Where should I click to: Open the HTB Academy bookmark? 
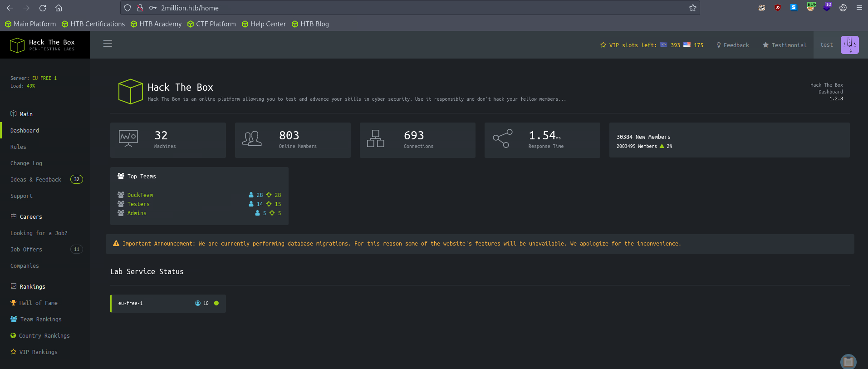click(x=156, y=24)
